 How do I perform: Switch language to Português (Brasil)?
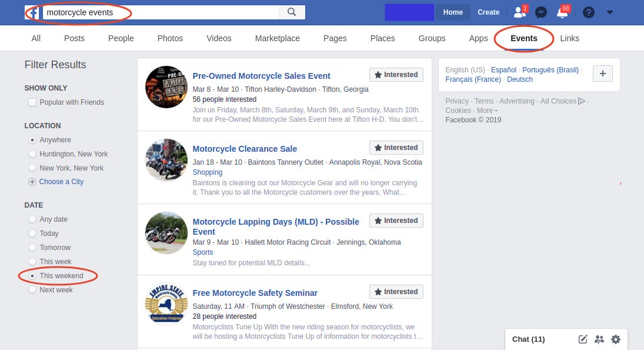point(550,70)
